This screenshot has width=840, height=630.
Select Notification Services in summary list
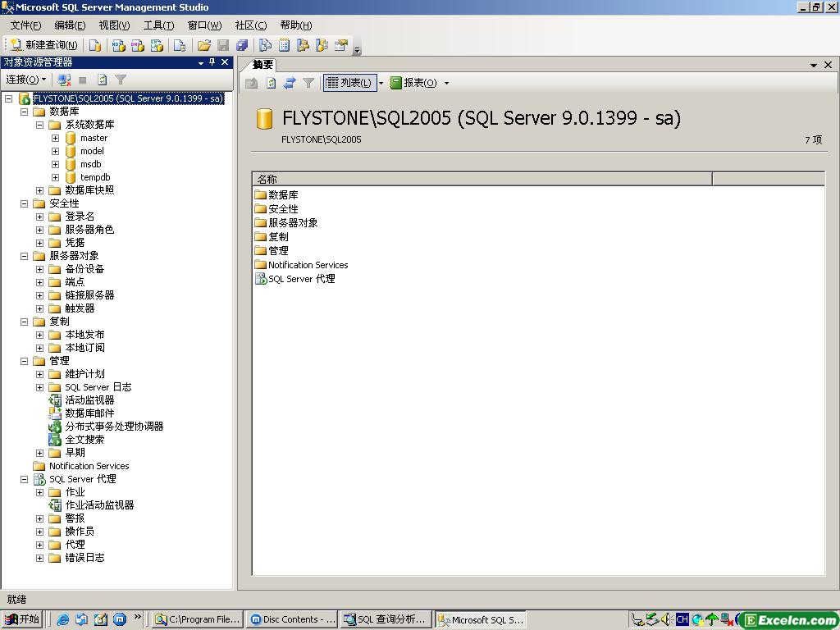click(x=308, y=265)
